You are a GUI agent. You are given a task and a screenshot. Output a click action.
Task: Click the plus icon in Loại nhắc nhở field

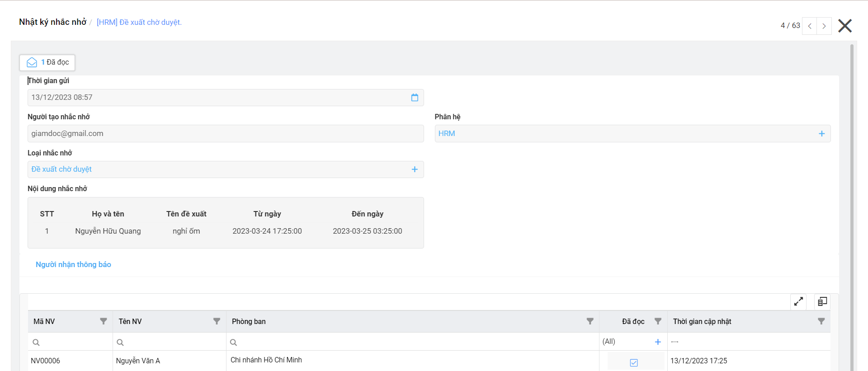[x=415, y=169]
